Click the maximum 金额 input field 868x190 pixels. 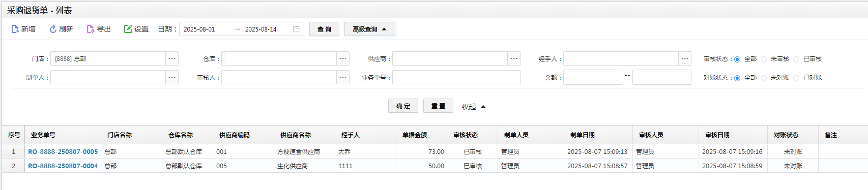click(662, 77)
